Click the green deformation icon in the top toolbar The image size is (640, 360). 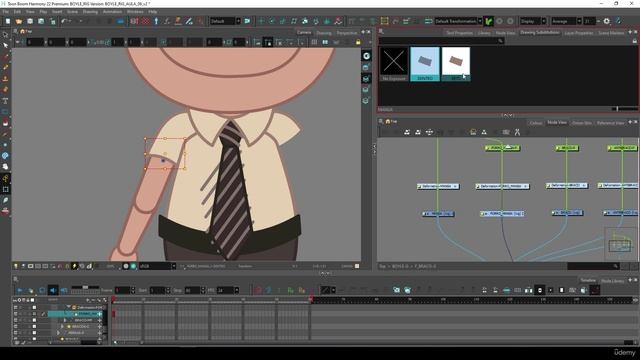(489, 21)
